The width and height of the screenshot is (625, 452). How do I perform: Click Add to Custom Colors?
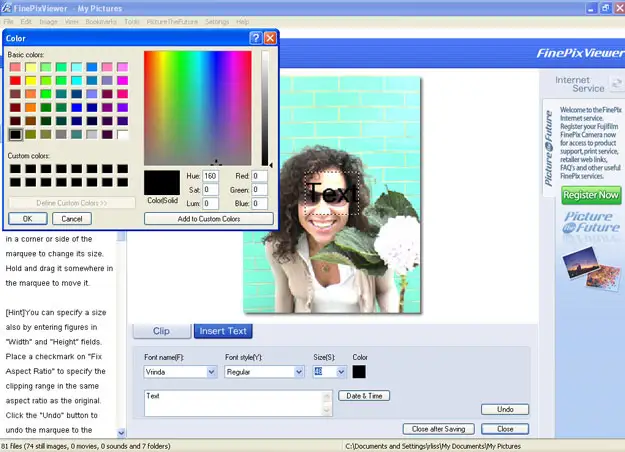(209, 219)
